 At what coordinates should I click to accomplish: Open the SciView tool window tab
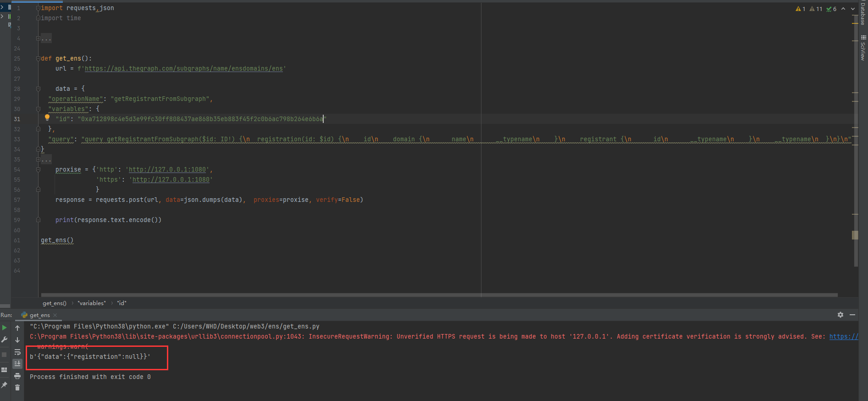point(863,48)
